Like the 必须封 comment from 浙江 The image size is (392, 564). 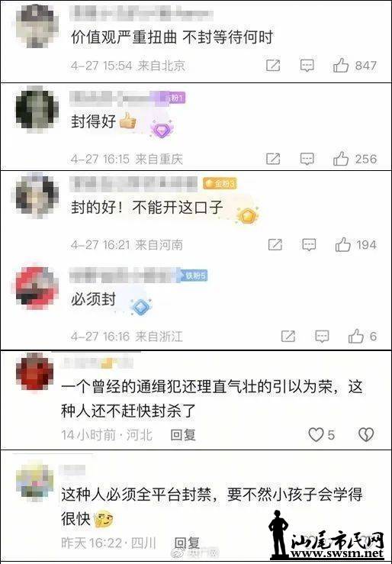click(355, 337)
